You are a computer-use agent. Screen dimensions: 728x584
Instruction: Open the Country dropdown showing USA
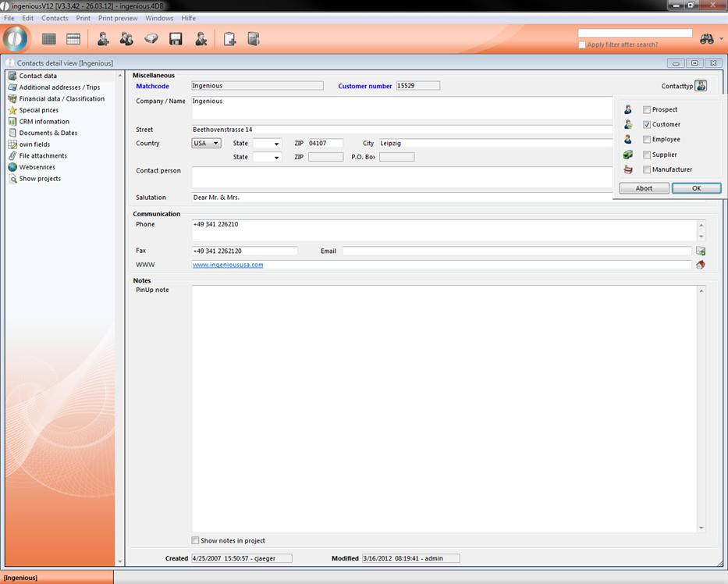(207, 144)
